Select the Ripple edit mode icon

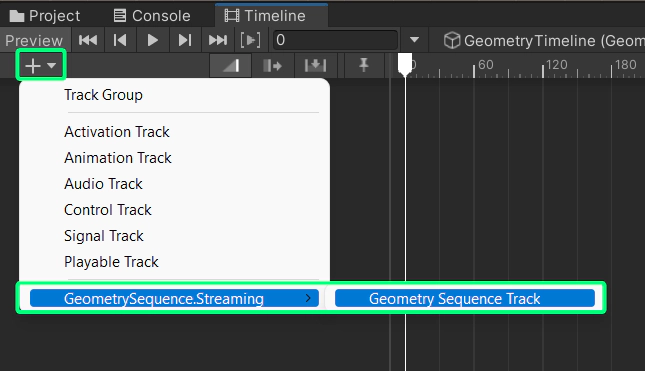(x=272, y=65)
